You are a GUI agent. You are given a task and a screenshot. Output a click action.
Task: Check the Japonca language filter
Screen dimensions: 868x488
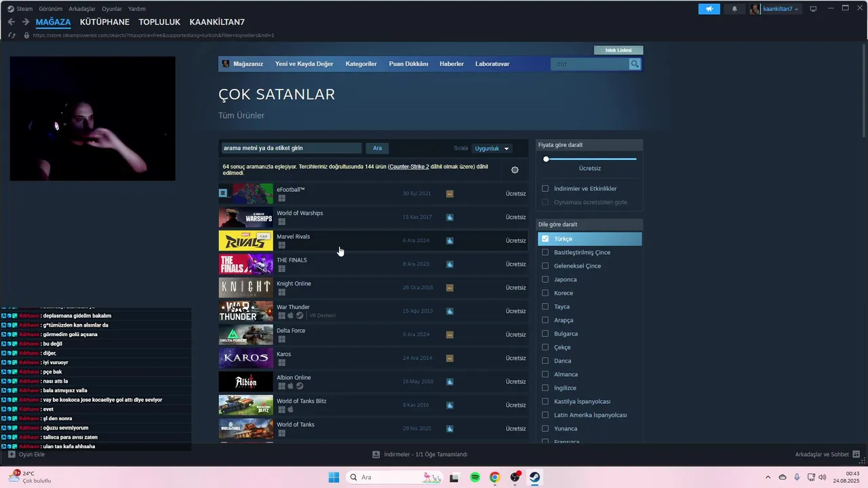(545, 279)
